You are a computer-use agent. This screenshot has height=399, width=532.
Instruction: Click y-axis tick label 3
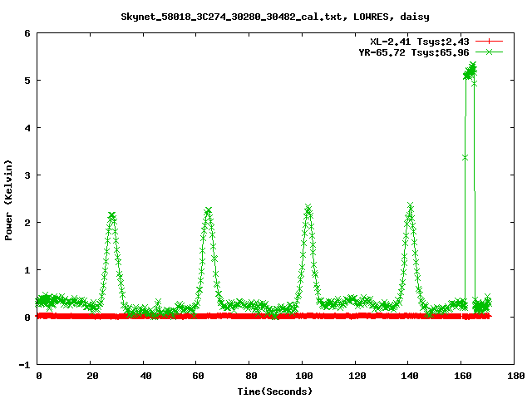click(x=27, y=175)
